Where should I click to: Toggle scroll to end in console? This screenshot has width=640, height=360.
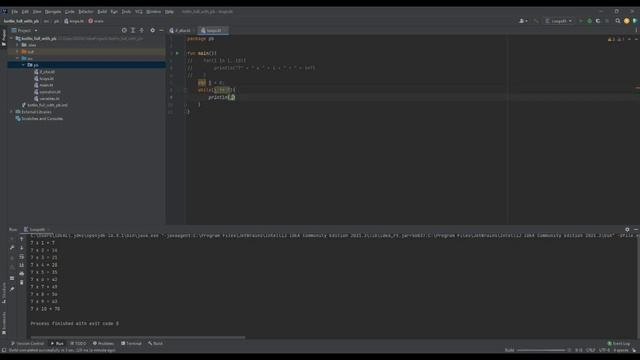pos(22,265)
